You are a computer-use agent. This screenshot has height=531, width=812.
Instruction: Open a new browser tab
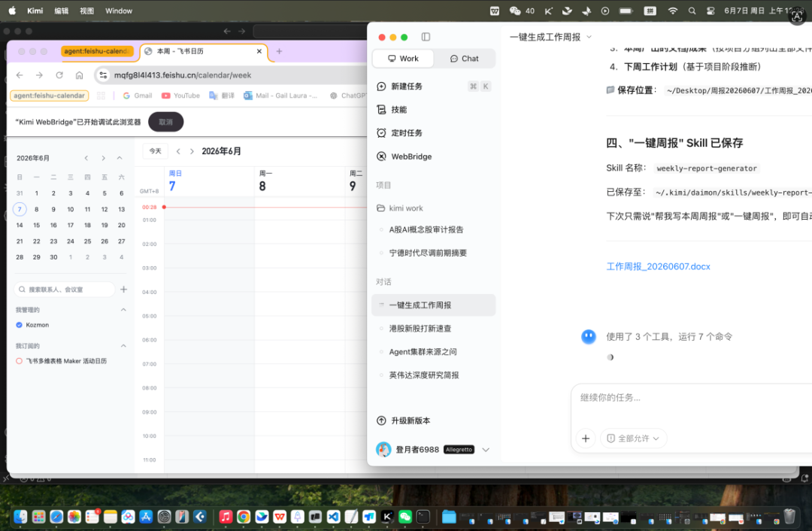tap(279, 51)
